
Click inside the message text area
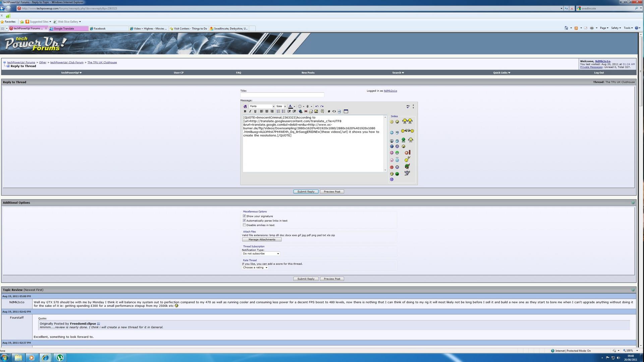(x=313, y=143)
